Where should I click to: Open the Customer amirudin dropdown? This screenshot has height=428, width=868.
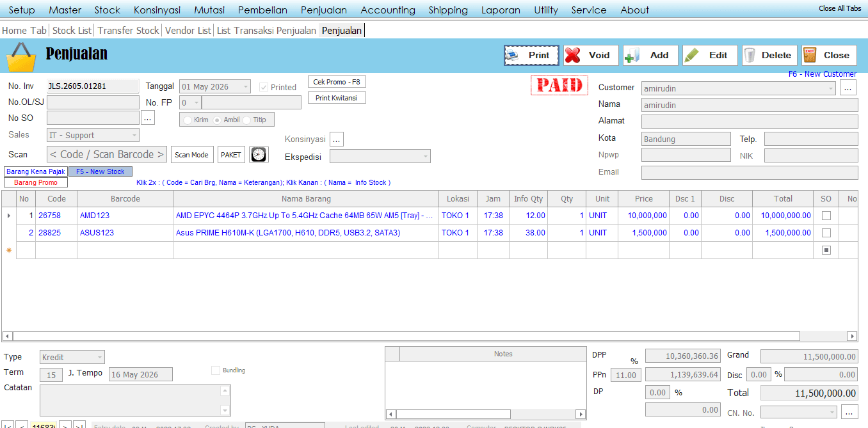click(831, 88)
